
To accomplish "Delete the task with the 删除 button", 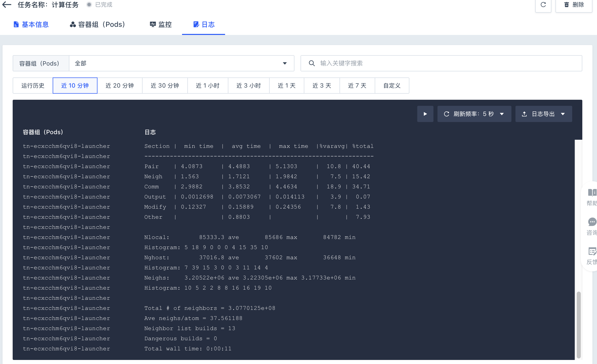I will [574, 5].
